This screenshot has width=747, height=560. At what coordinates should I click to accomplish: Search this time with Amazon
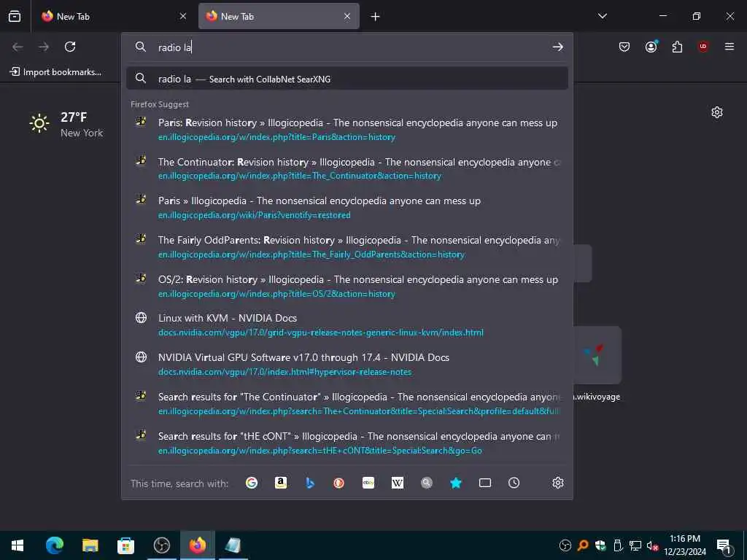tap(281, 483)
